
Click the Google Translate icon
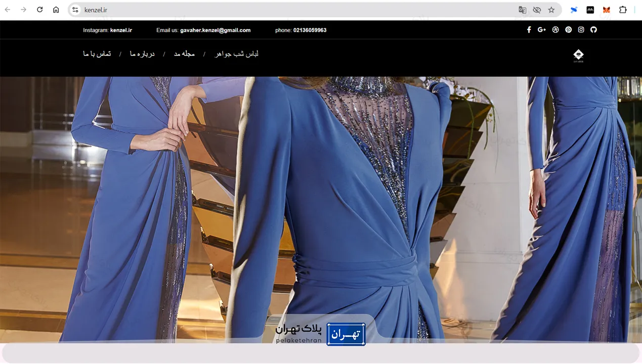522,10
